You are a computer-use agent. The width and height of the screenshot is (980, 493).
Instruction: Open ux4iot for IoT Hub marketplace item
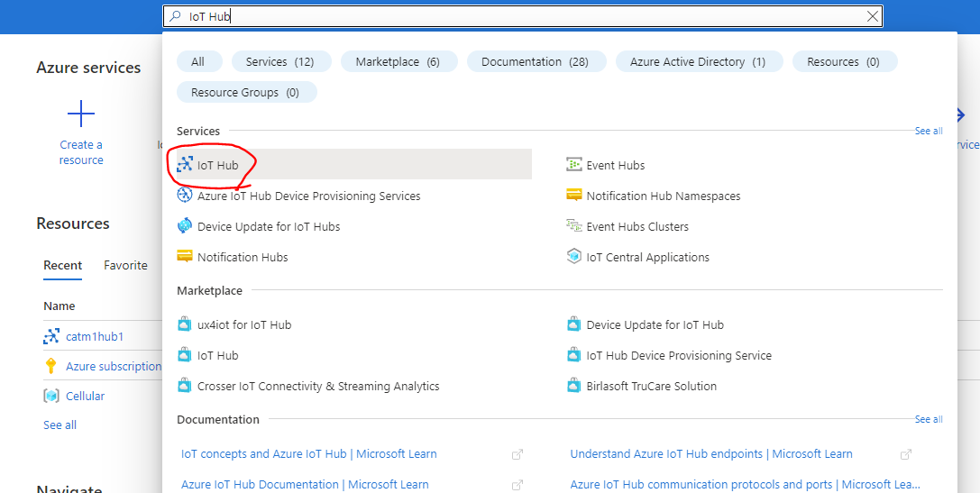click(x=244, y=325)
